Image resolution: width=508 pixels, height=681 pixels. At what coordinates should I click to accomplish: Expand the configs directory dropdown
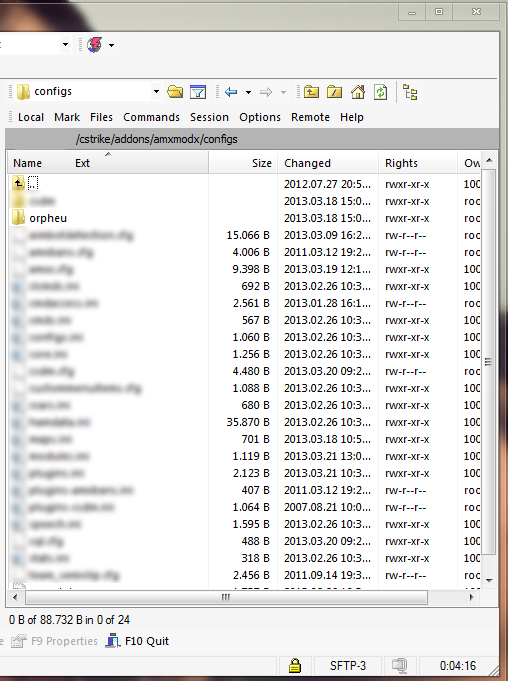click(x=156, y=92)
